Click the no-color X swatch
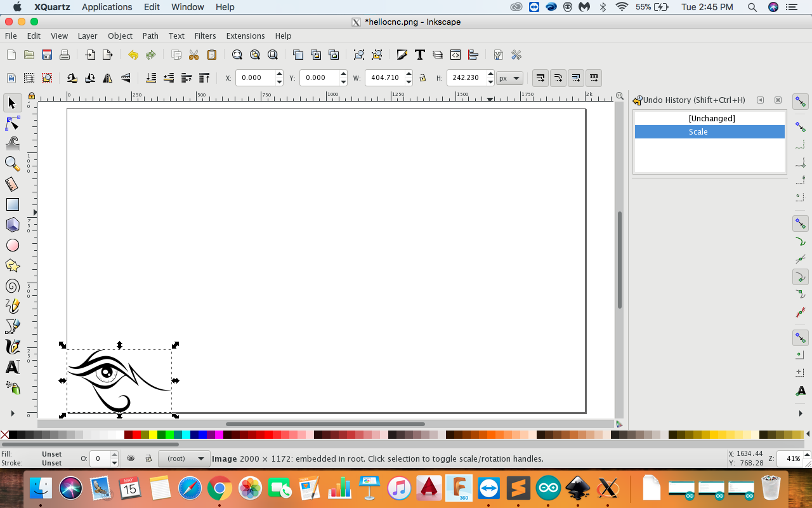This screenshot has height=508, width=812. 4,435
